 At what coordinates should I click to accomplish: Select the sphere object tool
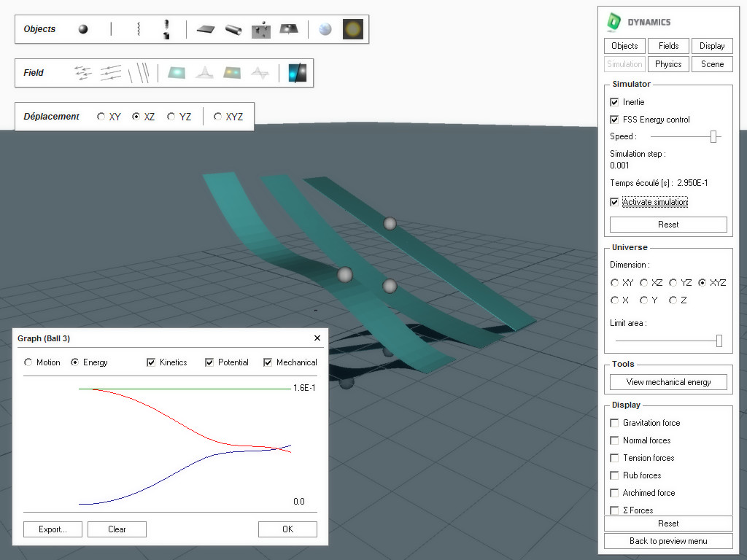82,28
